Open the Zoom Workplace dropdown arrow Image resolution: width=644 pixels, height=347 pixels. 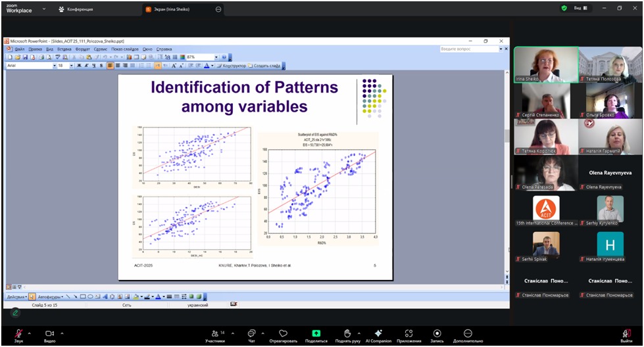44,9
